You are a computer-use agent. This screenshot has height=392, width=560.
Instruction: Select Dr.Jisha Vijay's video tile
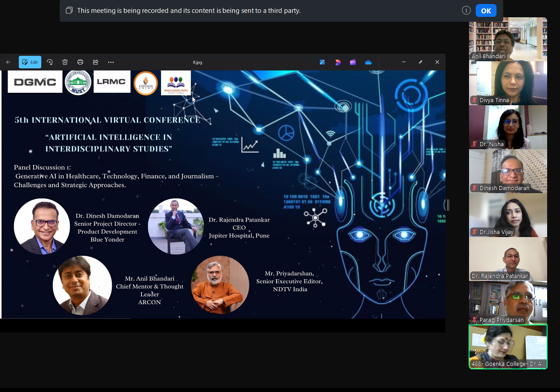[x=508, y=215]
